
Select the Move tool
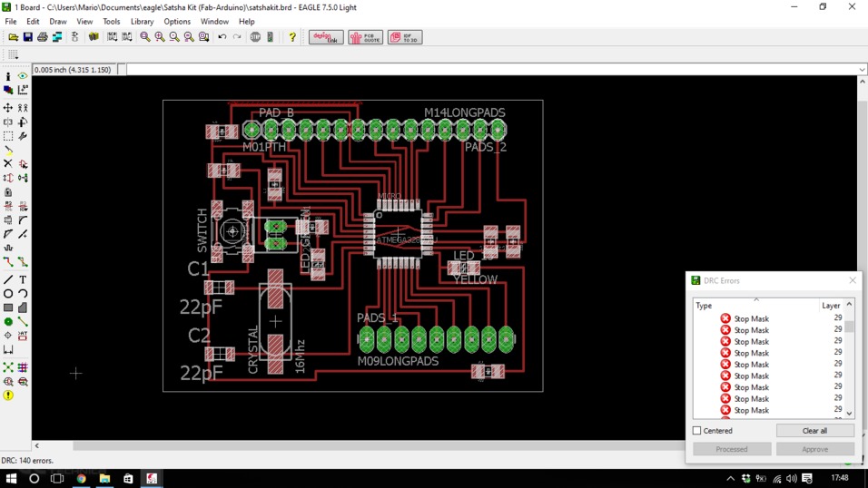click(x=8, y=108)
